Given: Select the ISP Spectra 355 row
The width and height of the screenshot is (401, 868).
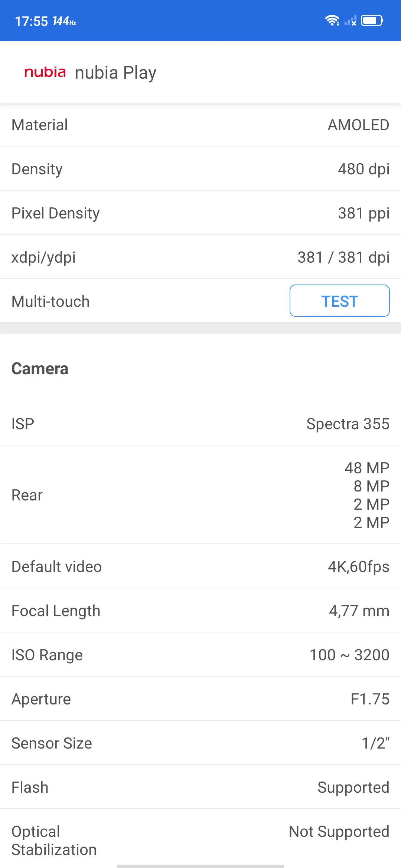Looking at the screenshot, I should (x=200, y=424).
